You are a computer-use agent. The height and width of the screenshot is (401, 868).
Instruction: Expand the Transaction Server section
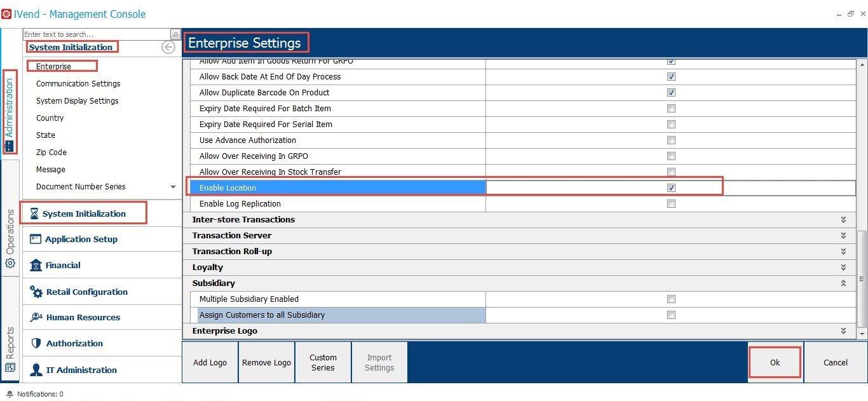point(843,235)
